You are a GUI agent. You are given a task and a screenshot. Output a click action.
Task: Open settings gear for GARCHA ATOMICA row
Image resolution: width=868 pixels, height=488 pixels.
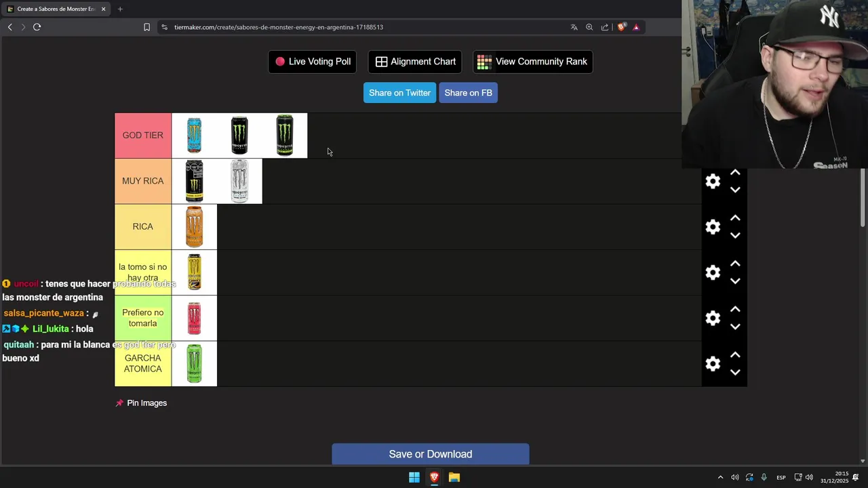[x=713, y=364]
